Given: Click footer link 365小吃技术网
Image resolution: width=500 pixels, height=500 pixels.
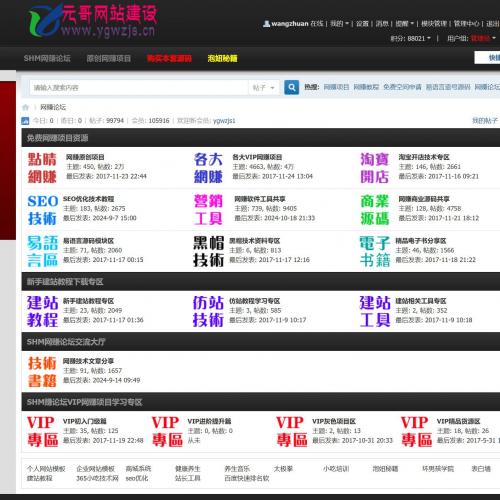Looking at the screenshot, I should pos(97,478).
